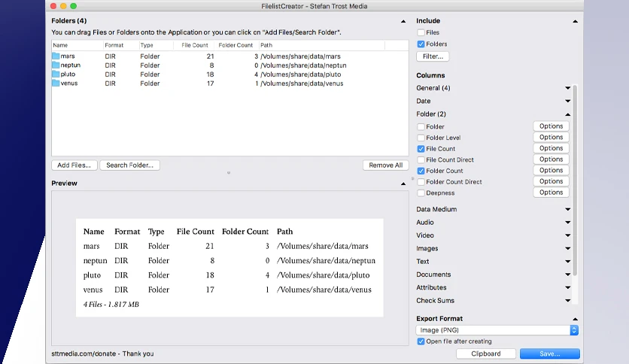Sort by the Folder Count column header
The width and height of the screenshot is (629, 364).
[237, 45]
